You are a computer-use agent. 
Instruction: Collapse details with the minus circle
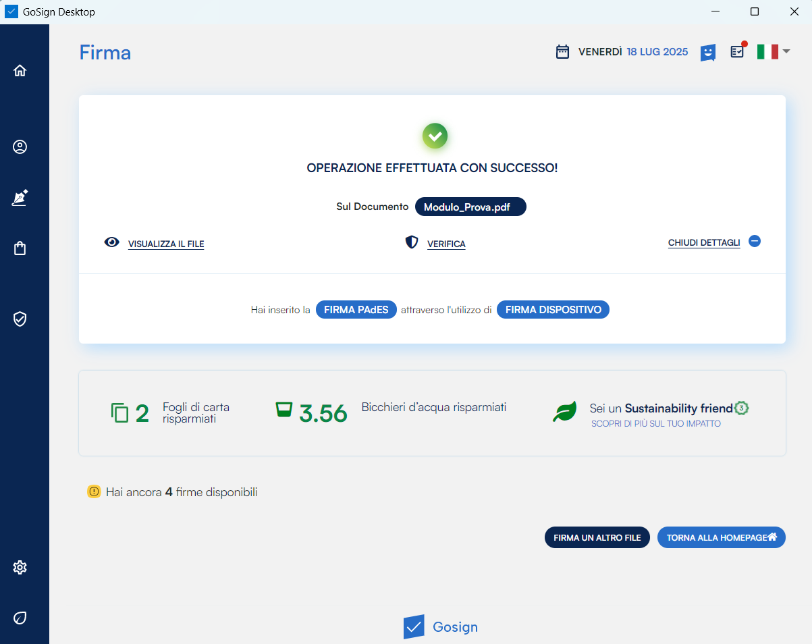755,241
